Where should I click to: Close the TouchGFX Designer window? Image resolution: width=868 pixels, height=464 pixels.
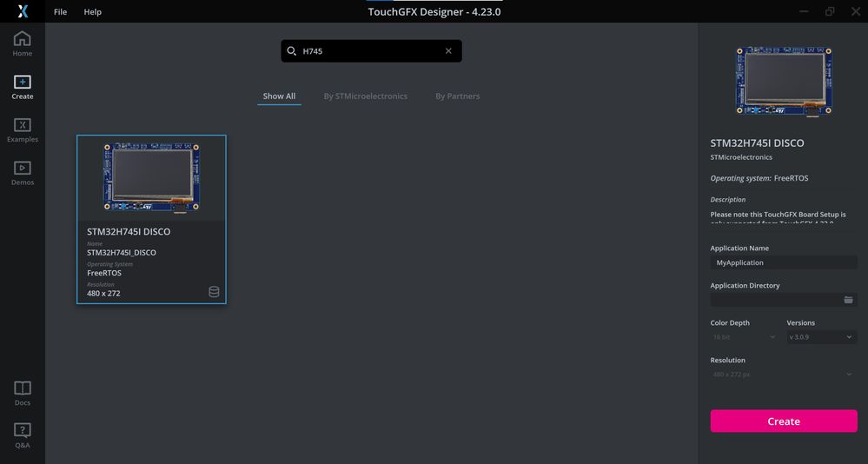pyautogui.click(x=856, y=11)
